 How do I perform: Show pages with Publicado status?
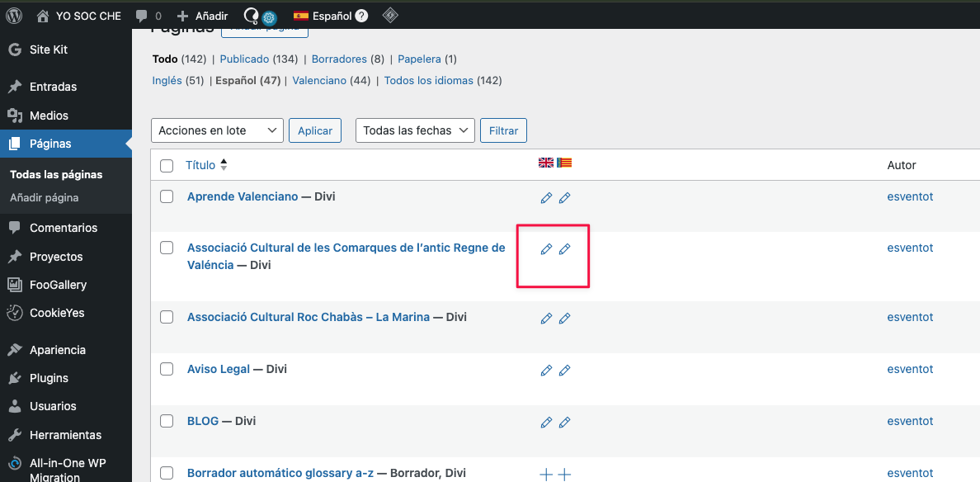[x=244, y=59]
